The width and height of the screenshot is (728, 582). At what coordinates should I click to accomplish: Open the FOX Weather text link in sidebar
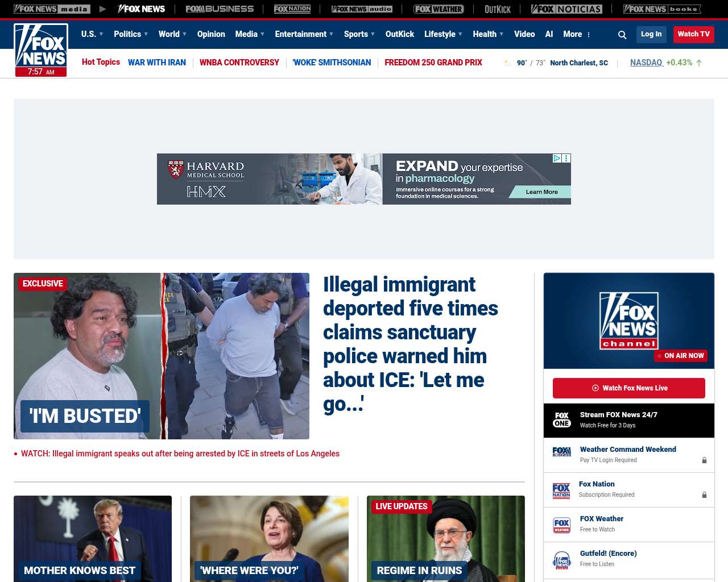(602, 519)
